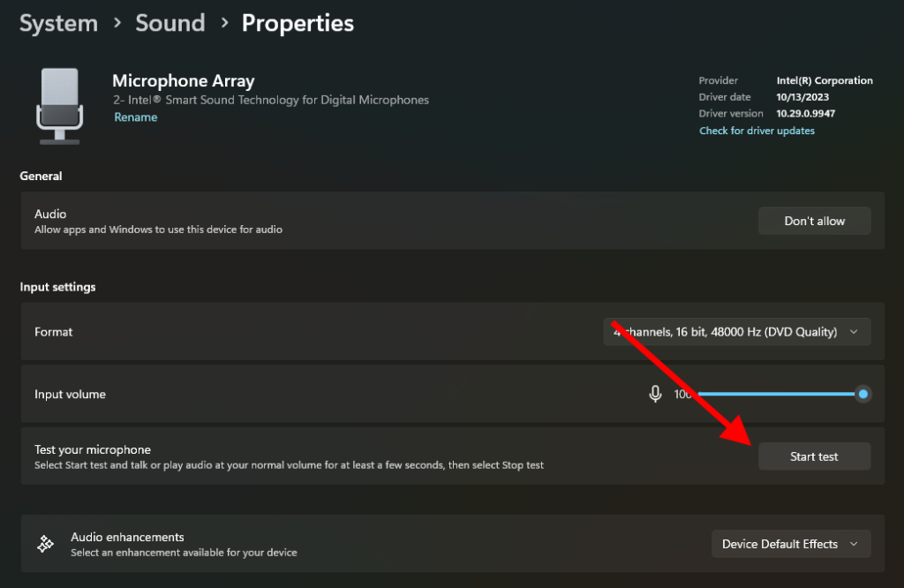The image size is (904, 588).
Task: Click the Input volume slider handle
Action: pos(863,394)
